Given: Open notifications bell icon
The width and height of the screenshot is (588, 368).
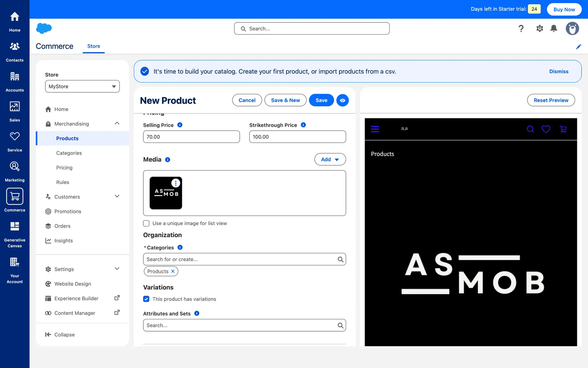Looking at the screenshot, I should (x=554, y=29).
